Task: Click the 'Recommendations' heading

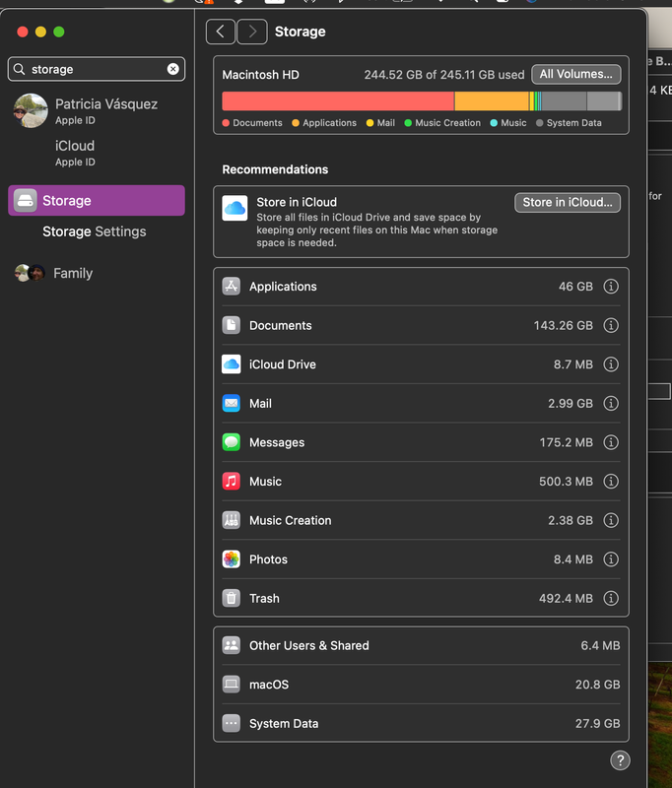Action: [x=275, y=169]
